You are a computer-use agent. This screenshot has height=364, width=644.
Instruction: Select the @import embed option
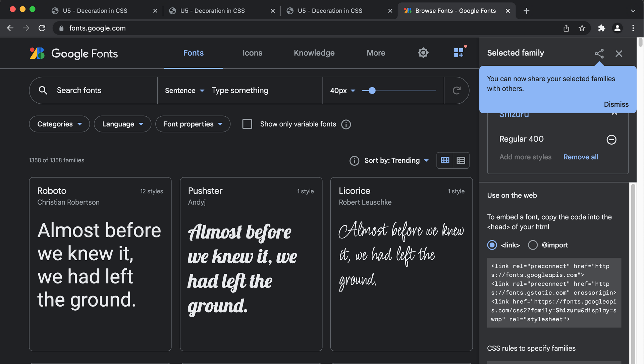point(533,245)
